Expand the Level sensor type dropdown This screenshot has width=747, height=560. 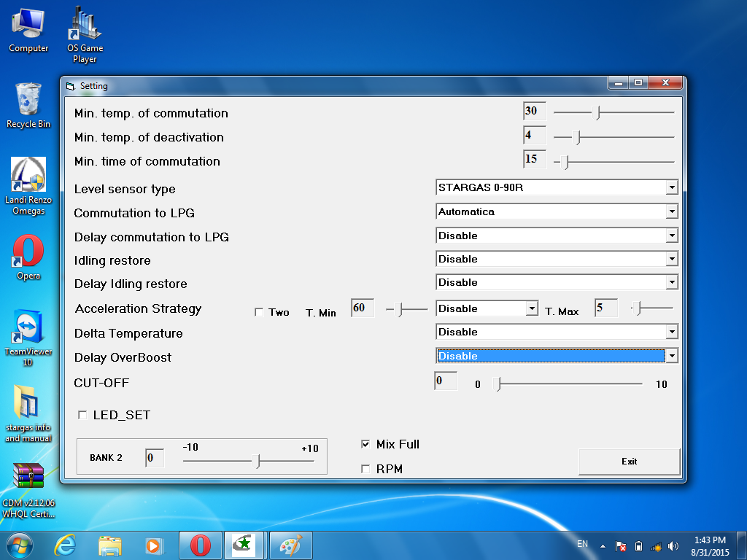[x=671, y=188]
